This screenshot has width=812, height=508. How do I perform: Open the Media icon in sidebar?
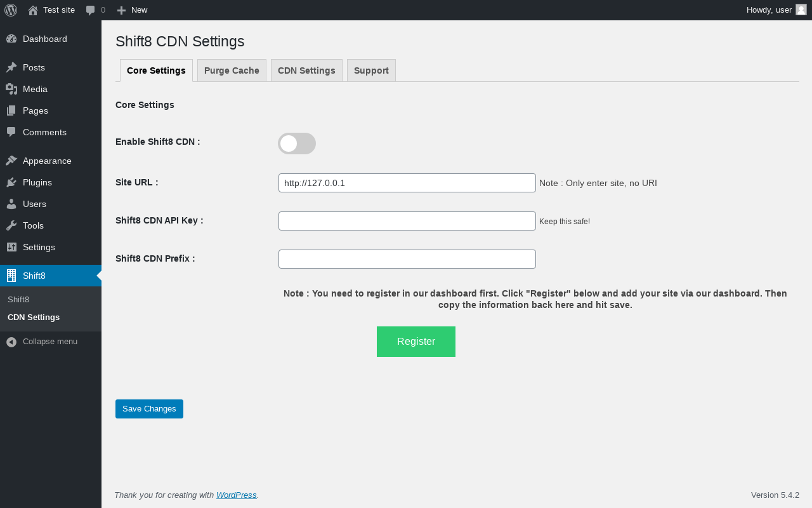pyautogui.click(x=11, y=89)
